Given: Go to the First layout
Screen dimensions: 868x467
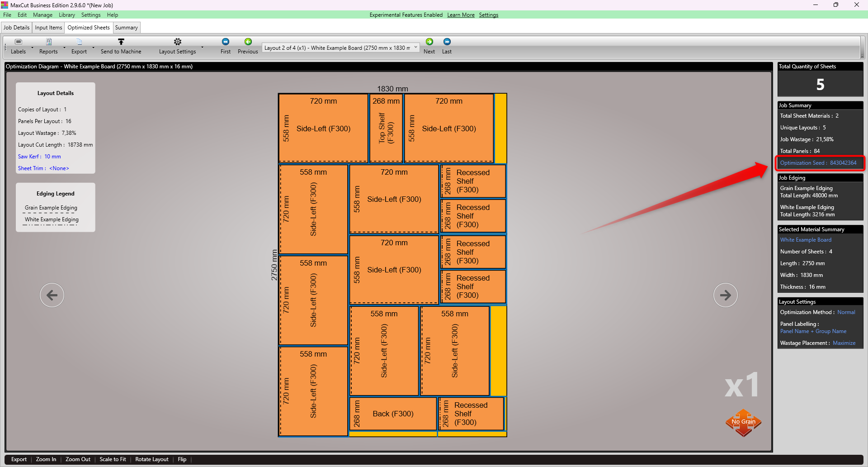Looking at the screenshot, I should click(226, 47).
